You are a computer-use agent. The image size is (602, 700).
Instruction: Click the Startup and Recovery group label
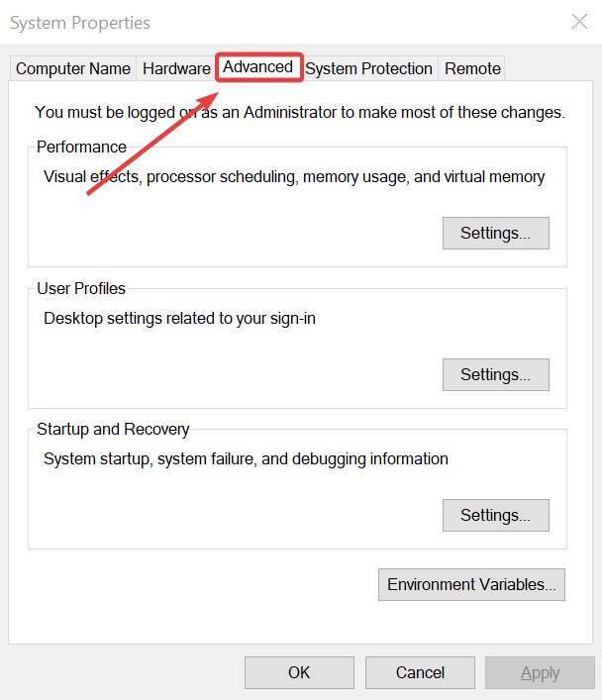[x=113, y=429]
